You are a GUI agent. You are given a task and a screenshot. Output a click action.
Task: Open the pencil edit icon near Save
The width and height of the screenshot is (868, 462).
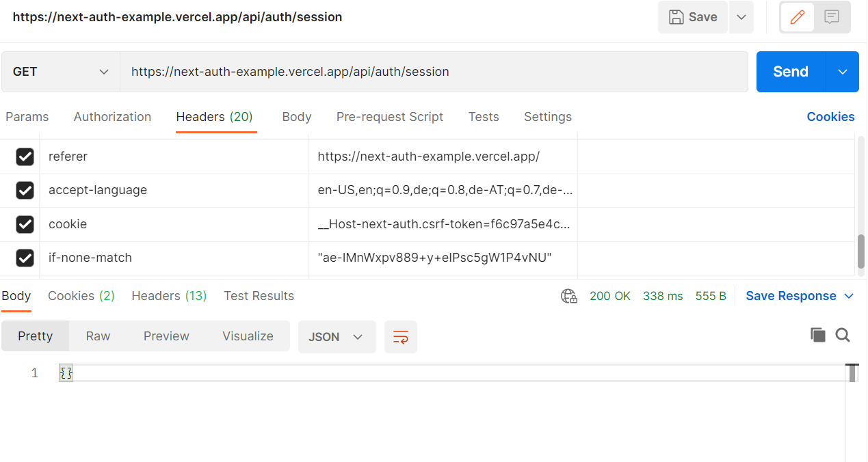[798, 16]
